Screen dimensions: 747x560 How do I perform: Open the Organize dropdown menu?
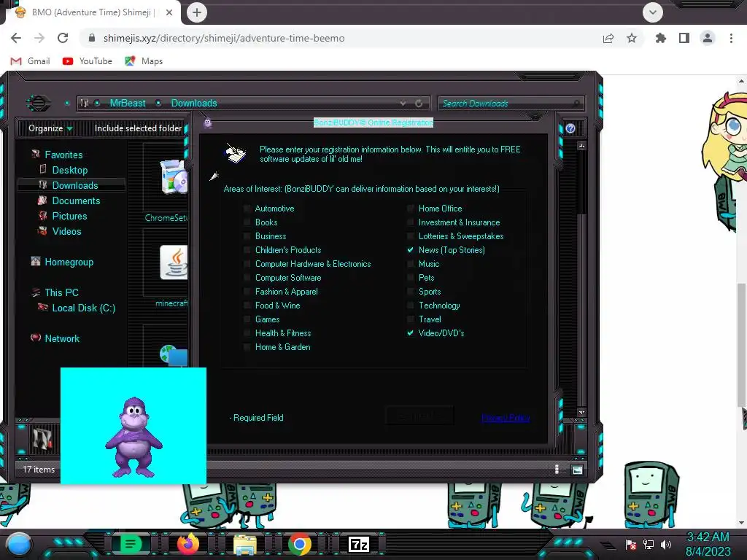pos(50,128)
